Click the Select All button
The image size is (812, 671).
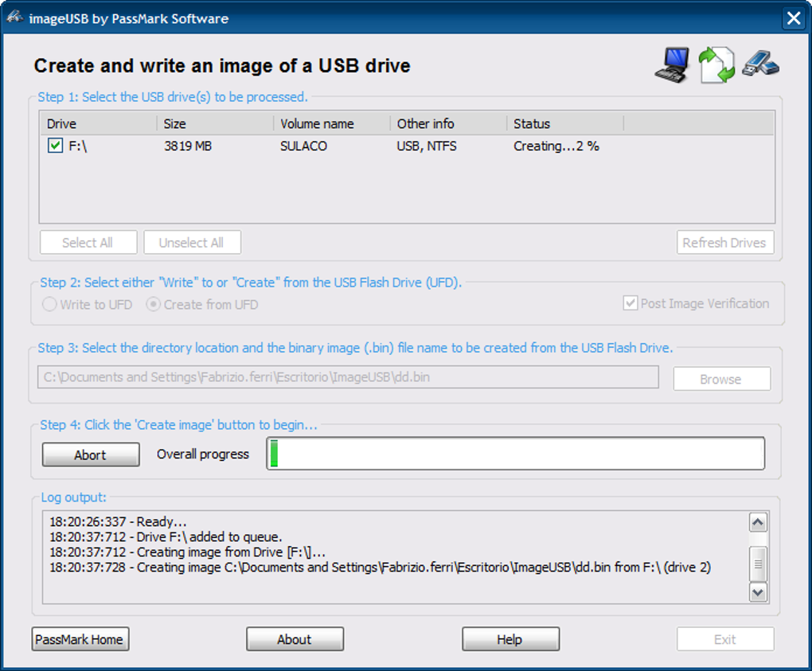[88, 242]
